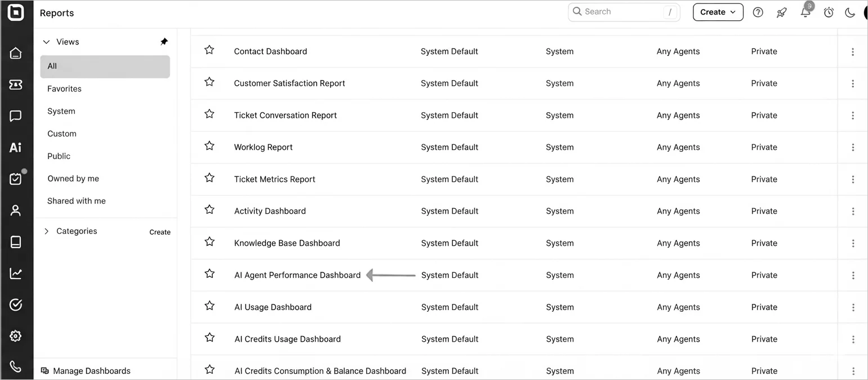The image size is (868, 380).
Task: Star the Customer Satisfaction Report
Action: (x=210, y=82)
